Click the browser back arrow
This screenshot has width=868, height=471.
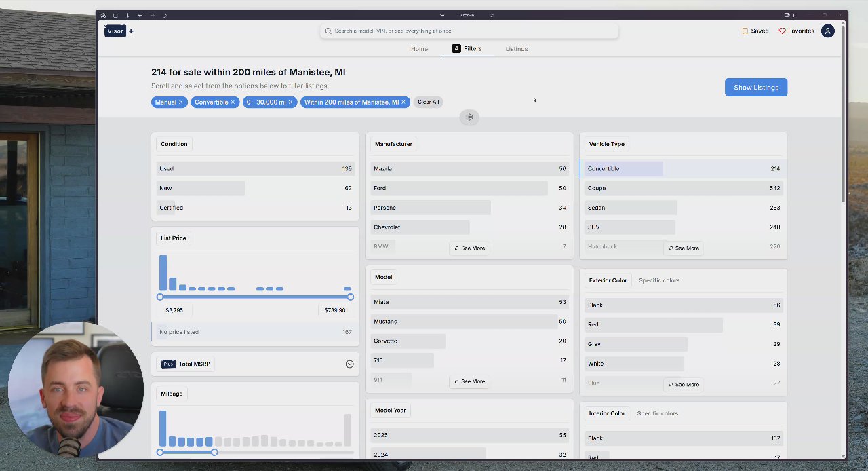[140, 15]
